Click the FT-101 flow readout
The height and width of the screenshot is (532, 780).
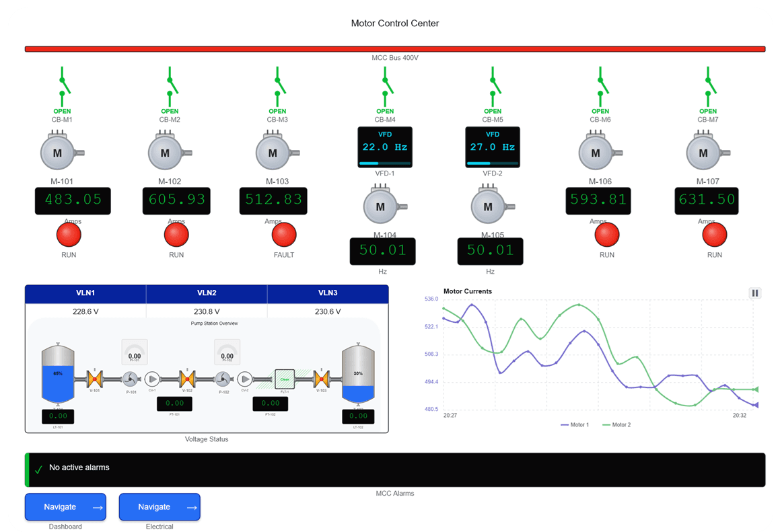pos(174,404)
